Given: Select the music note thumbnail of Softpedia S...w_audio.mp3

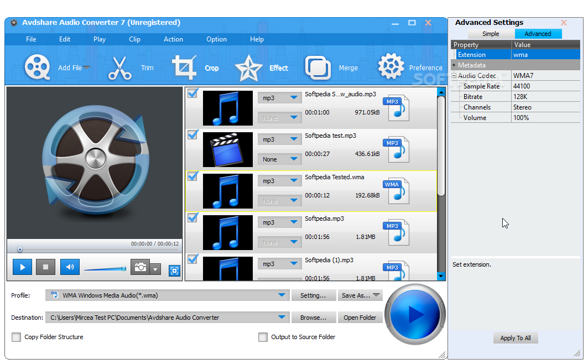Looking at the screenshot, I should pos(228,108).
